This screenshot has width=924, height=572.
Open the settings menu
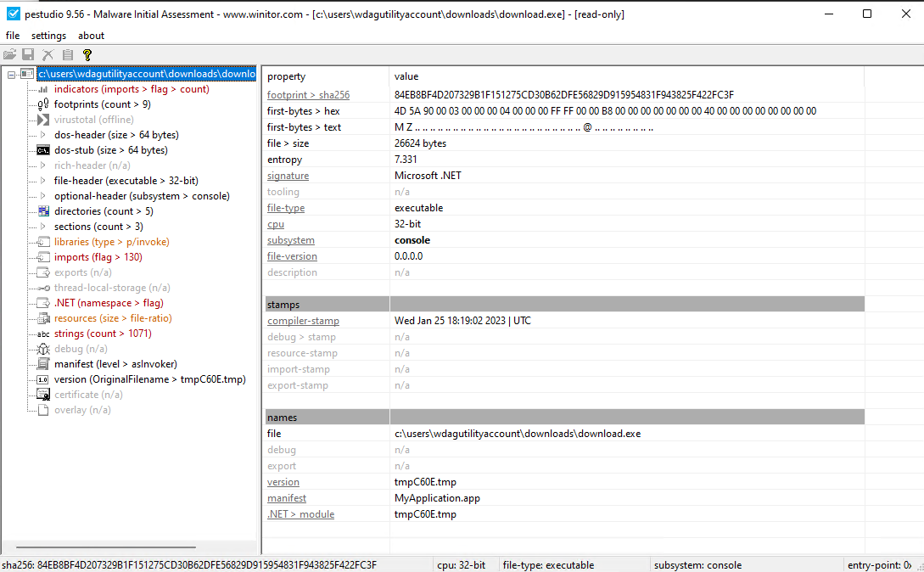pyautogui.click(x=48, y=36)
